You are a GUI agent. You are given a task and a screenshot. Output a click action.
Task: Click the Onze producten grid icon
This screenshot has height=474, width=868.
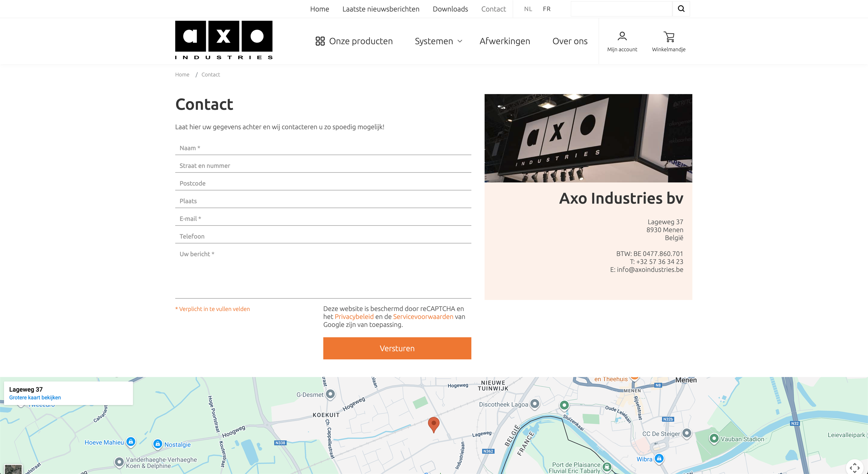point(320,41)
